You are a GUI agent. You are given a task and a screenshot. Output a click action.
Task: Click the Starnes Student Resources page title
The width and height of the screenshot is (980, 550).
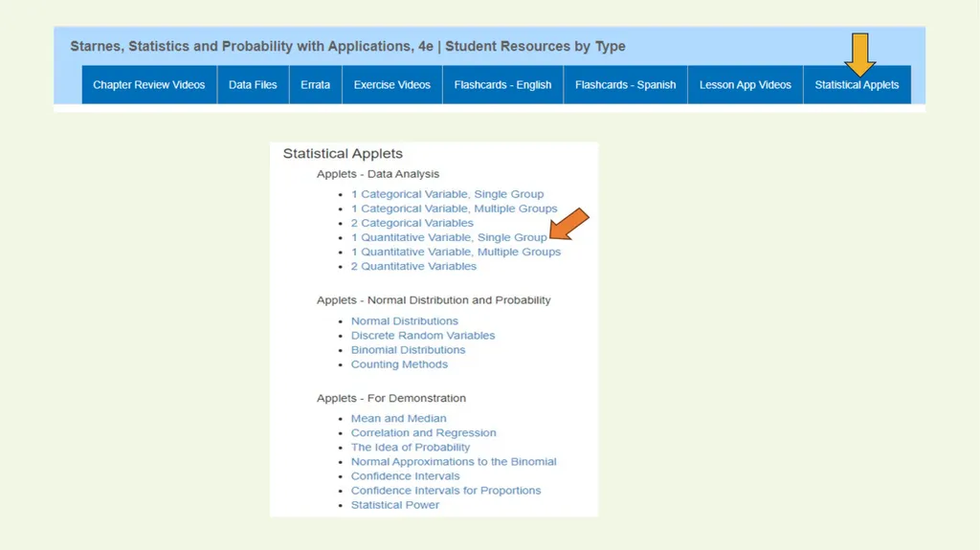(x=347, y=46)
